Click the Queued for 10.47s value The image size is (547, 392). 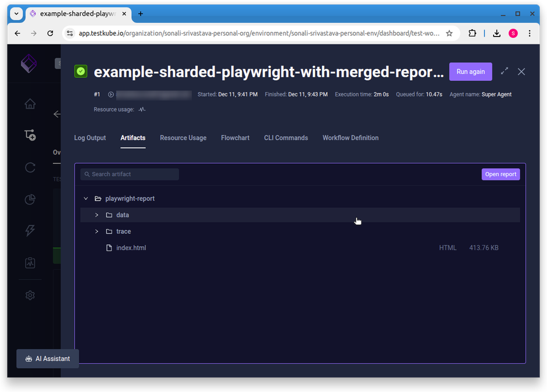click(x=434, y=95)
